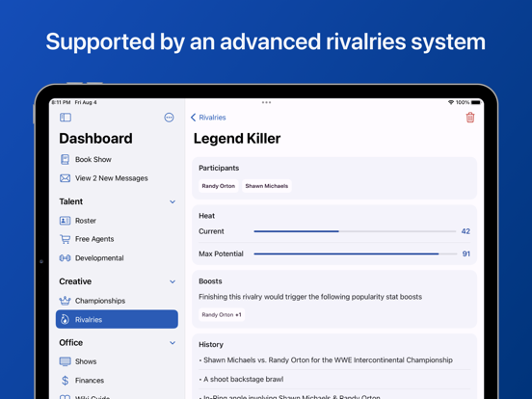This screenshot has width=532, height=399.
Task: Select the Shawn Michaels participant chip
Action: click(x=267, y=186)
